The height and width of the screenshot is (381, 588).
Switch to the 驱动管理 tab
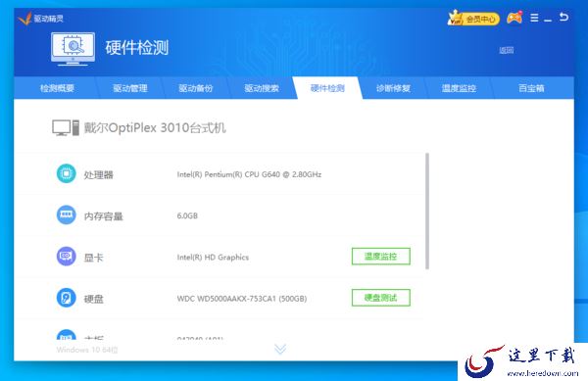coord(130,88)
